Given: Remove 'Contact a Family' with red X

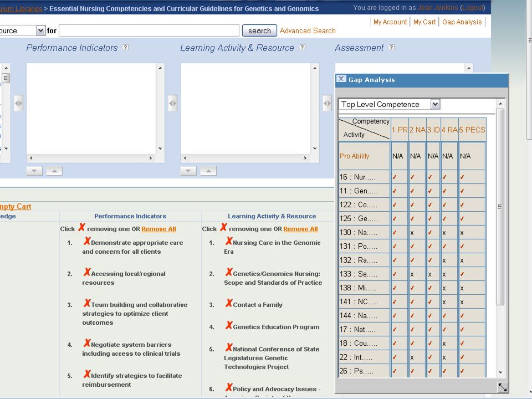Looking at the screenshot, I should (x=229, y=303).
